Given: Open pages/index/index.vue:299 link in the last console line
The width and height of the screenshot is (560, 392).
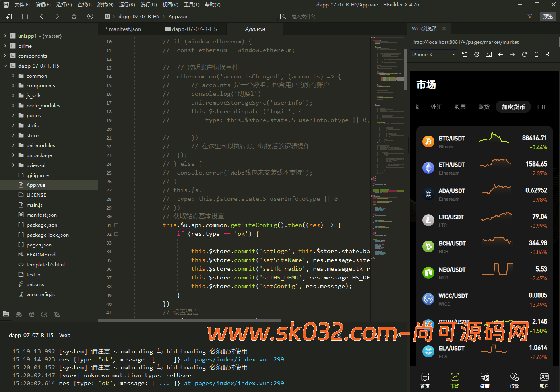Looking at the screenshot, I should 234,383.
